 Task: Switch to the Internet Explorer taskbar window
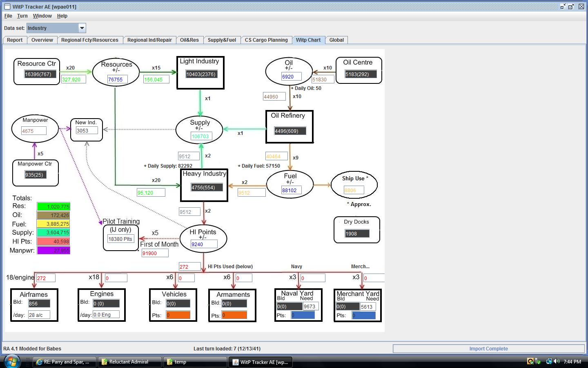point(65,362)
